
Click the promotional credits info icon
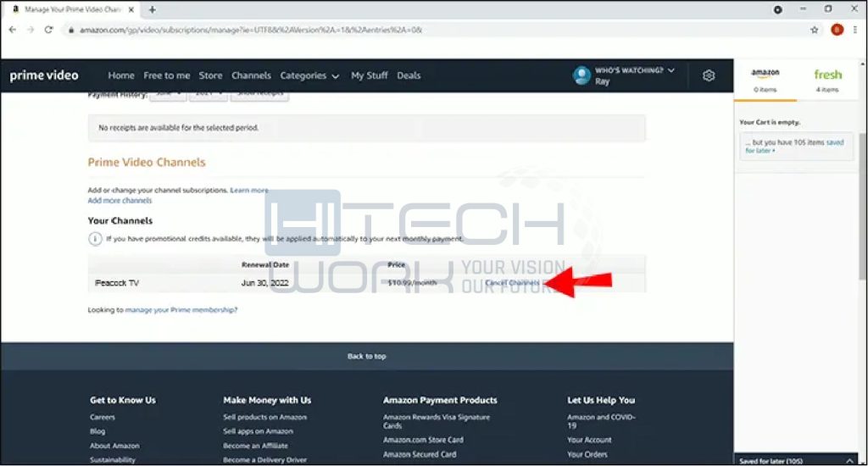point(95,239)
